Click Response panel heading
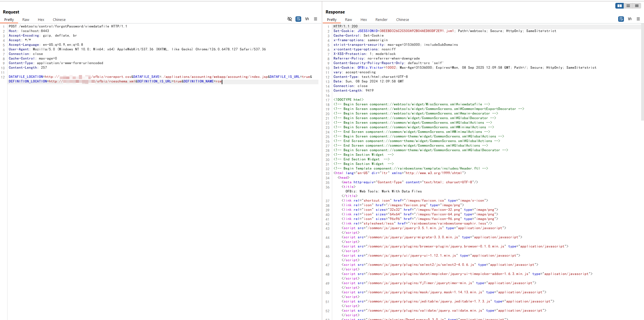The image size is (644, 320). tap(335, 12)
